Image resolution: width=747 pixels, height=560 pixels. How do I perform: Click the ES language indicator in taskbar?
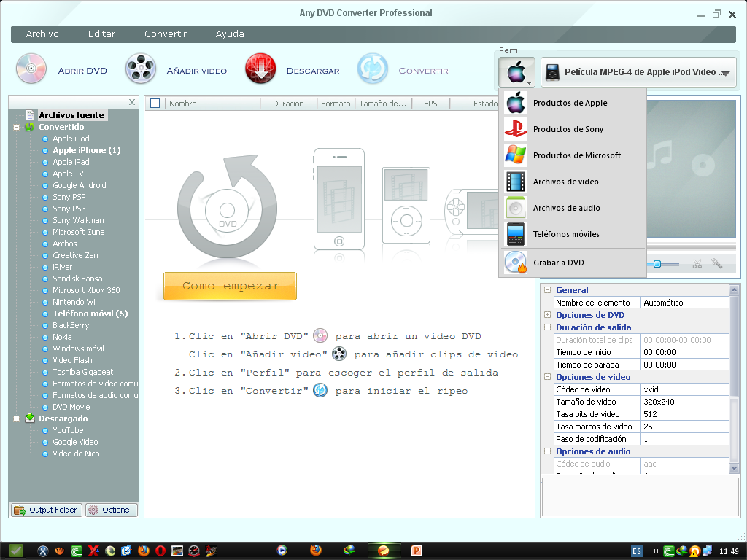[x=636, y=551]
